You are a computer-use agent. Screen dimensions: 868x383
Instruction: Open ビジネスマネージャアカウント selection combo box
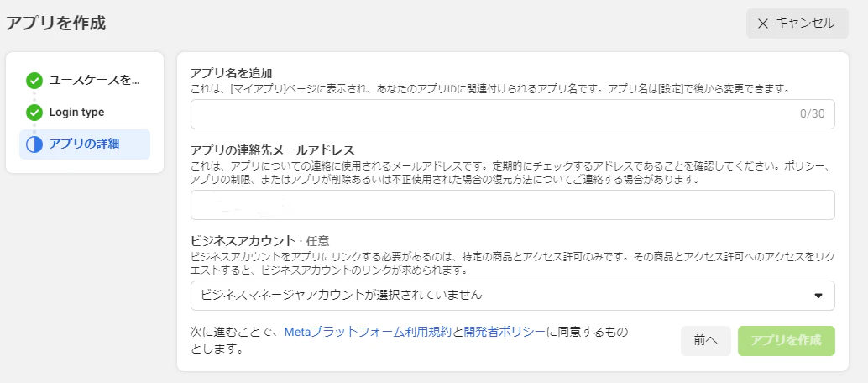[513, 296]
